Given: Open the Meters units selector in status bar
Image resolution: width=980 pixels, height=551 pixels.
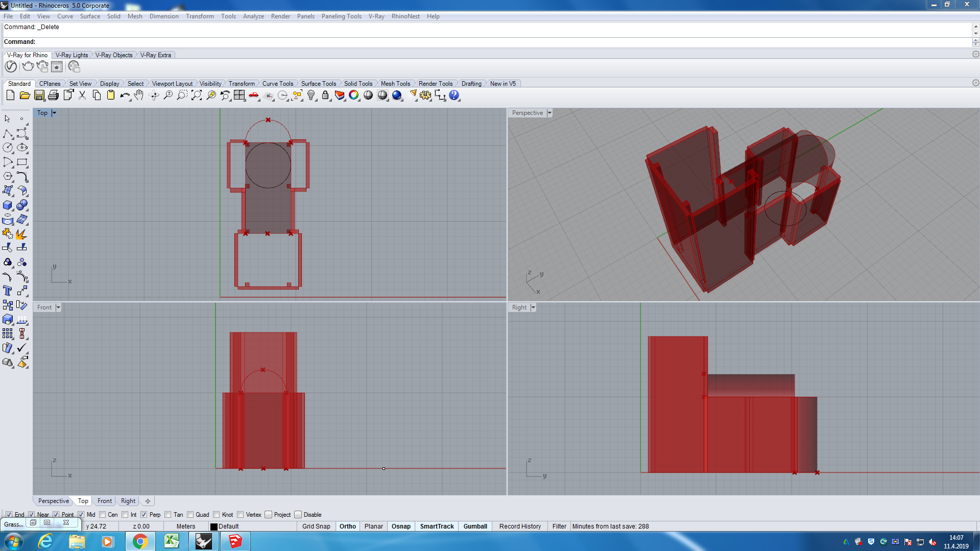Looking at the screenshot, I should pos(186,526).
